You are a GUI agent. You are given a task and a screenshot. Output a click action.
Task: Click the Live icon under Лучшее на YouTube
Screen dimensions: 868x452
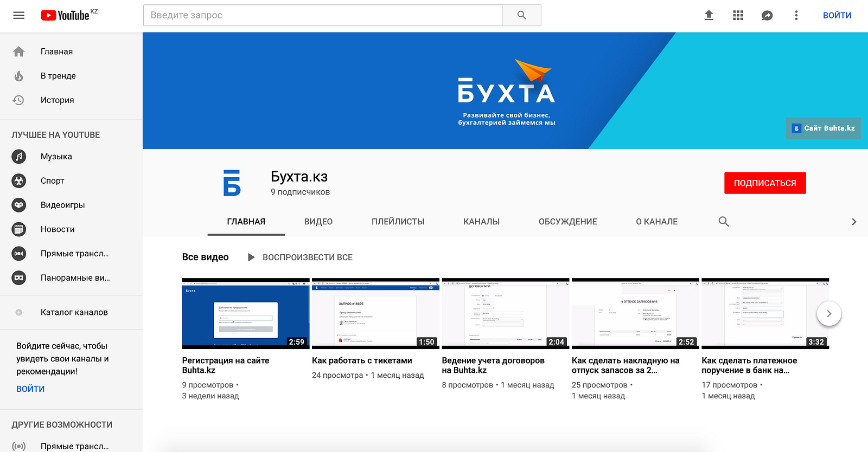click(x=19, y=254)
